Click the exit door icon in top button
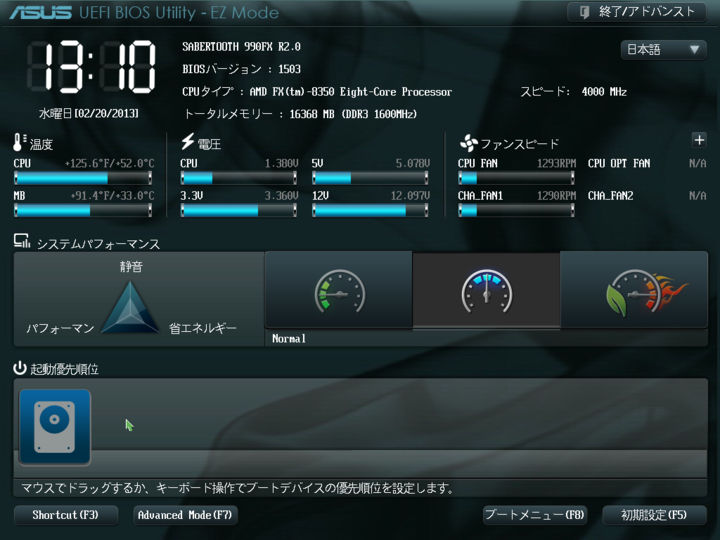 coord(585,12)
